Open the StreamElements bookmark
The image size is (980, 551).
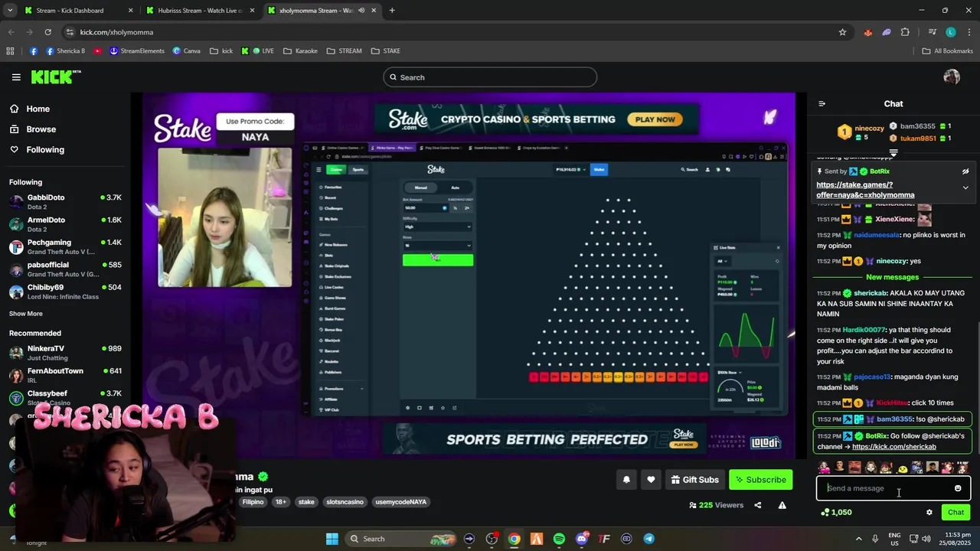click(137, 51)
